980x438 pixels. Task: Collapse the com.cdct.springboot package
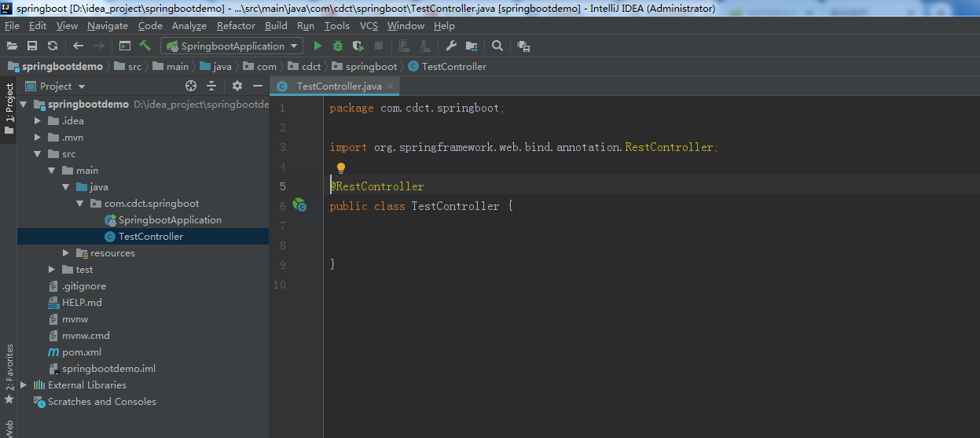coord(80,204)
